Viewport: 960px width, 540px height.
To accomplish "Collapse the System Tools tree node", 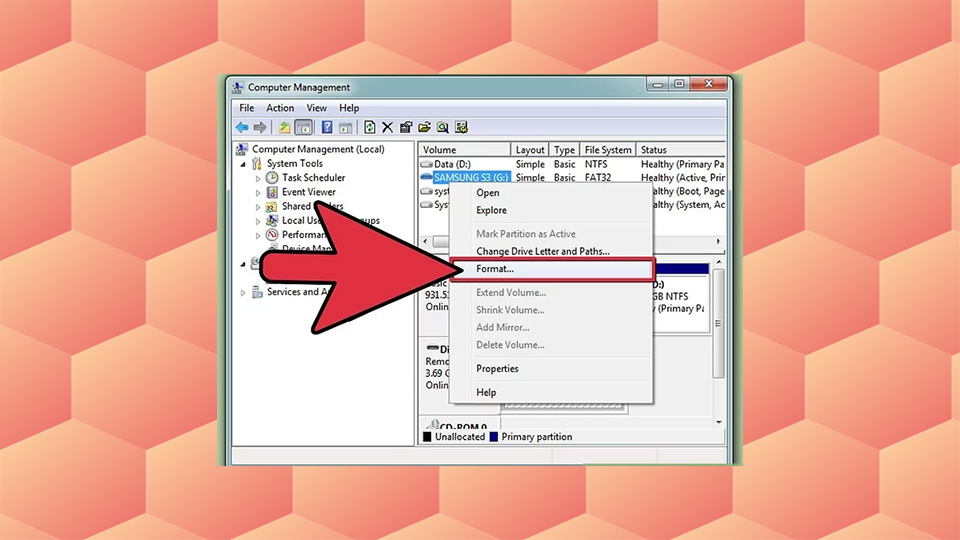I will (x=243, y=164).
